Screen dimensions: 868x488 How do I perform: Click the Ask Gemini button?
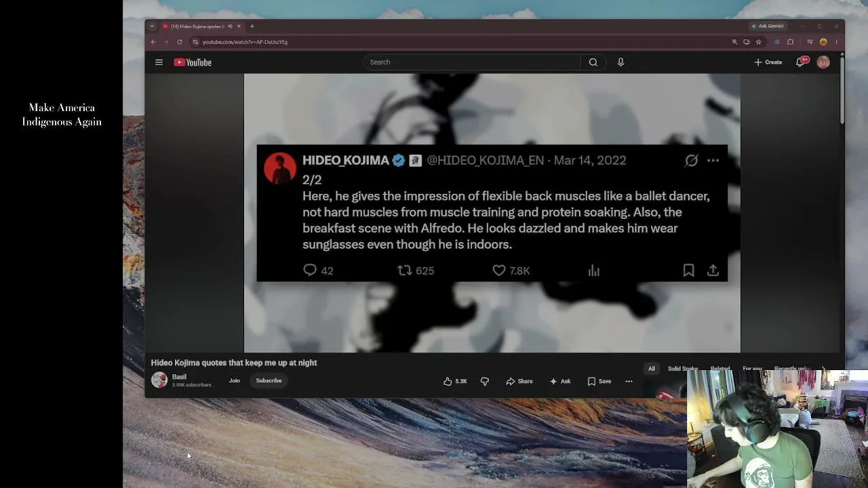tap(767, 26)
